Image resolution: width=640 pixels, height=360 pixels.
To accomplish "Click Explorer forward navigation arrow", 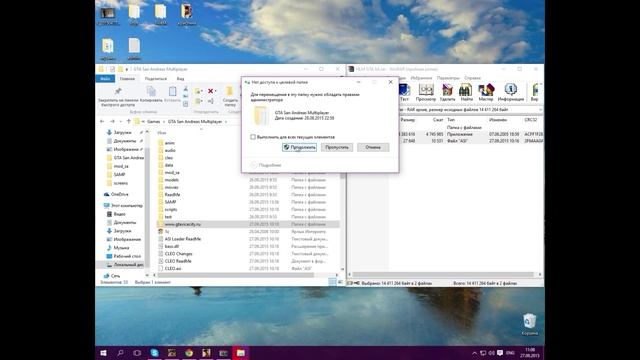I will [112, 122].
